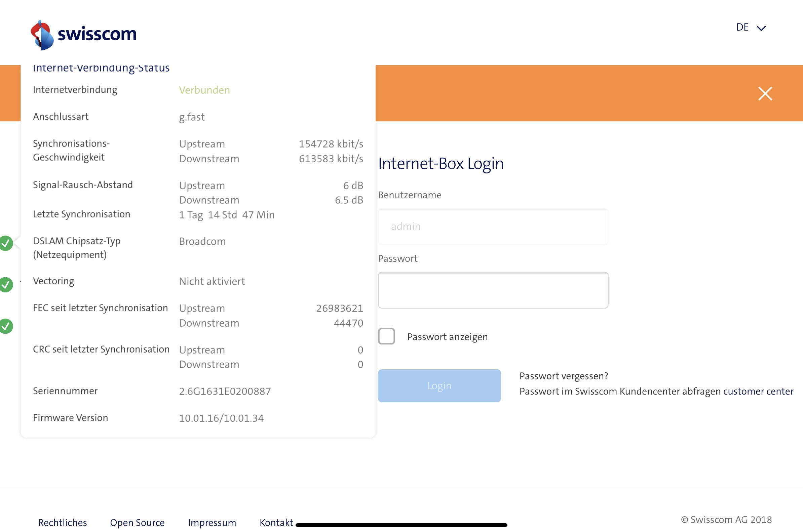Image resolution: width=803 pixels, height=532 pixels.
Task: Click the bottom green checkmark status icon
Action: 6,326
